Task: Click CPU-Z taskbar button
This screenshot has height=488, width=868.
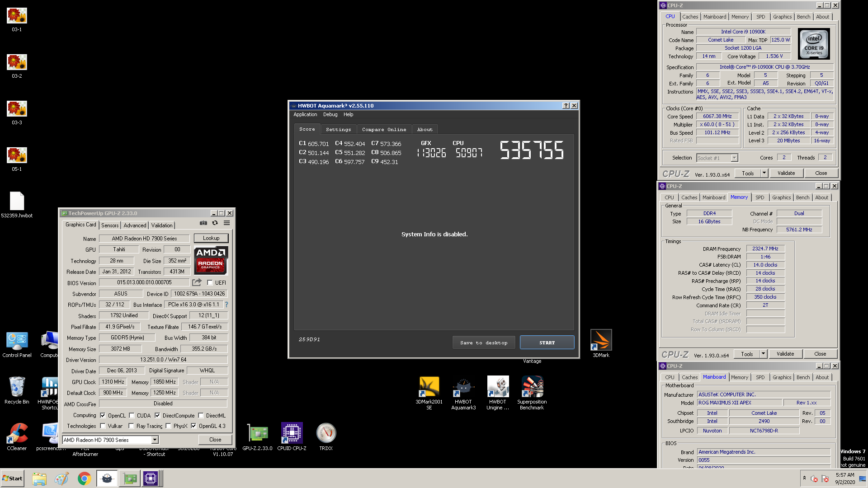Action: pyautogui.click(x=151, y=479)
